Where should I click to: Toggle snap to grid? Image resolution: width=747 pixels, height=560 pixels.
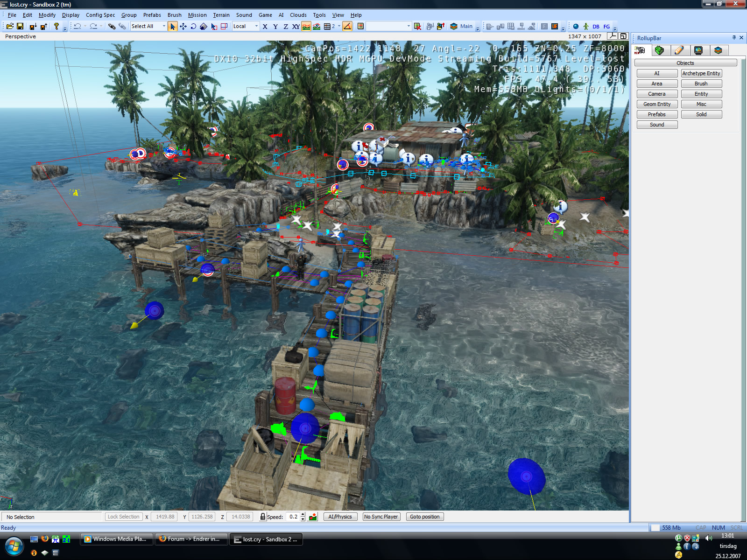coord(327,27)
